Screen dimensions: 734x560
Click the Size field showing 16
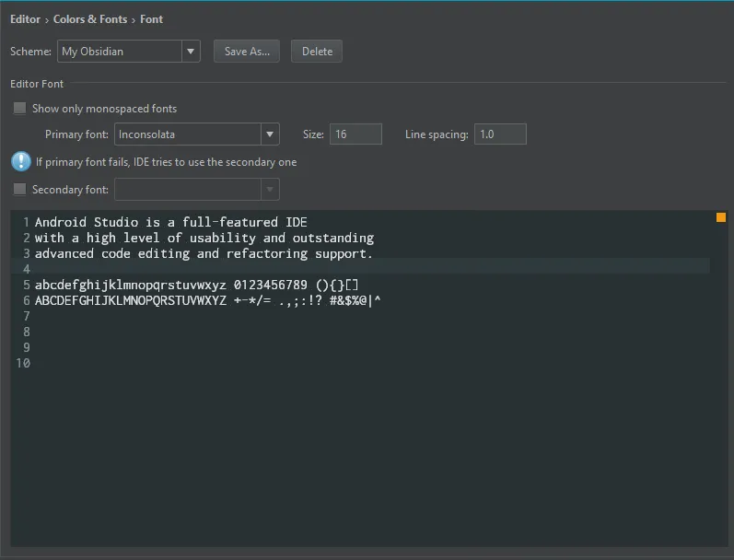point(355,134)
